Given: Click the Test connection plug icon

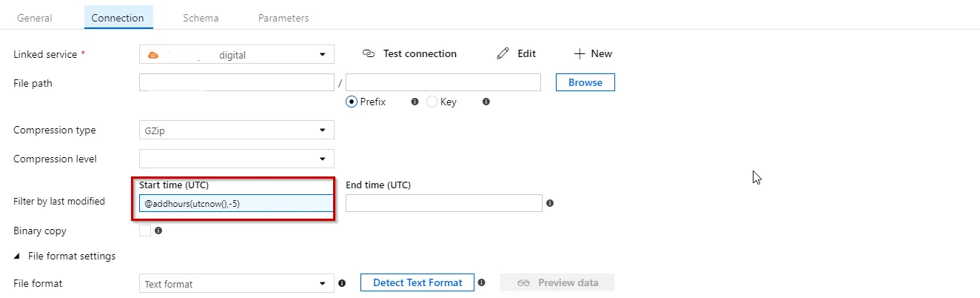Looking at the screenshot, I should (x=368, y=53).
